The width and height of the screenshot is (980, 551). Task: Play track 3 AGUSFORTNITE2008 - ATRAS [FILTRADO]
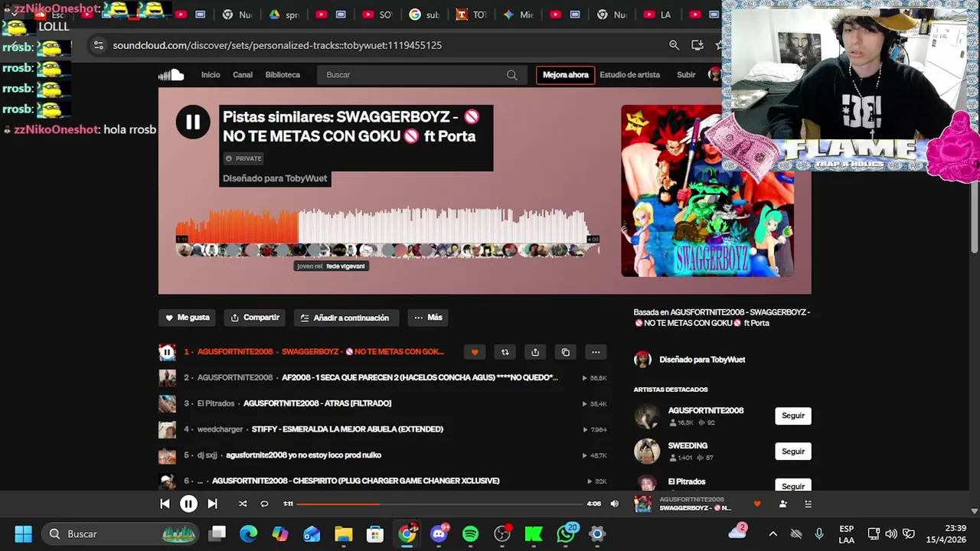(317, 403)
